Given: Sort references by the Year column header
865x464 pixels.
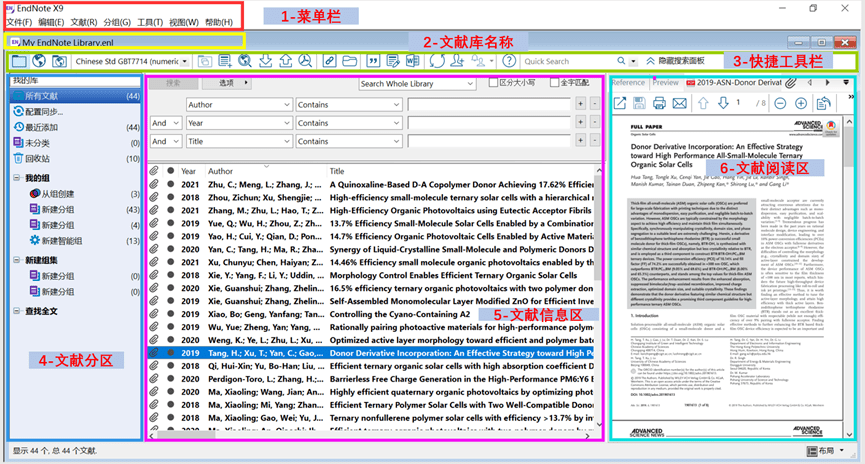Looking at the screenshot, I should pos(189,171).
